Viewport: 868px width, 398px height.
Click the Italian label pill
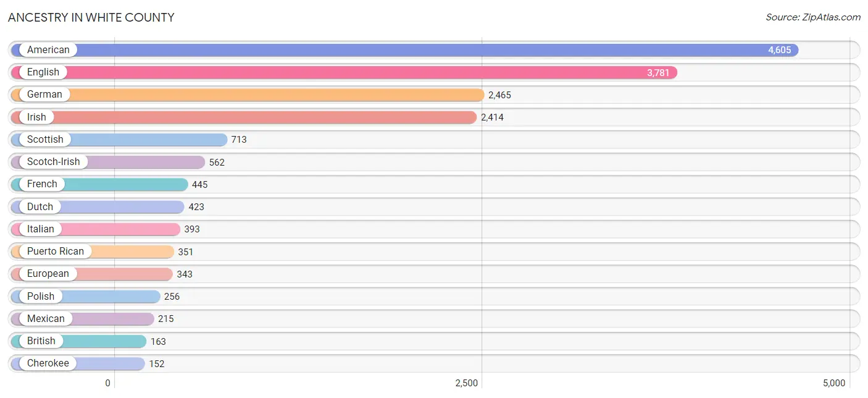41,229
